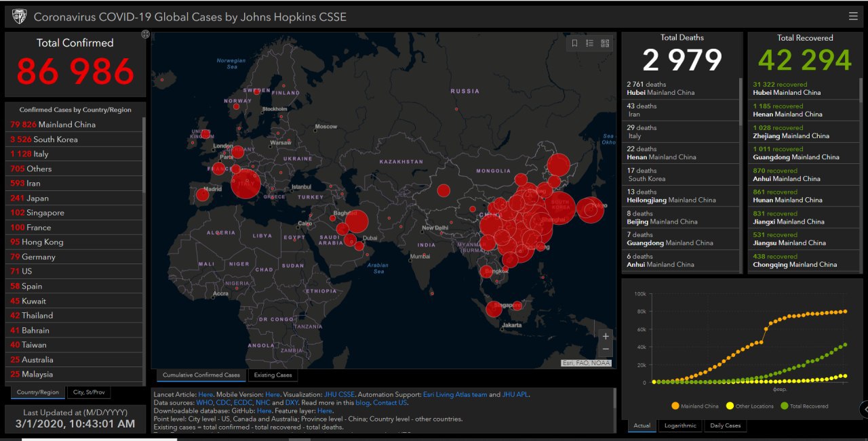
Task: Select the 241 Japan row
Action: click(x=75, y=198)
